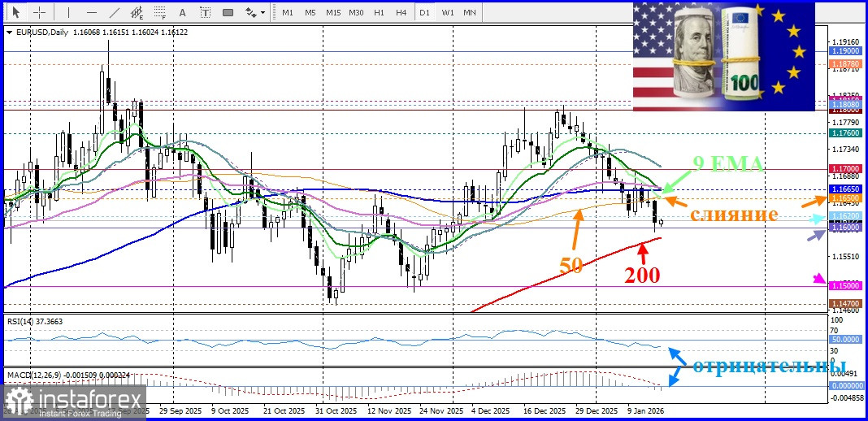Switch chart to M30 timeframe
Viewport: 868px width, 421px height.
click(x=357, y=12)
